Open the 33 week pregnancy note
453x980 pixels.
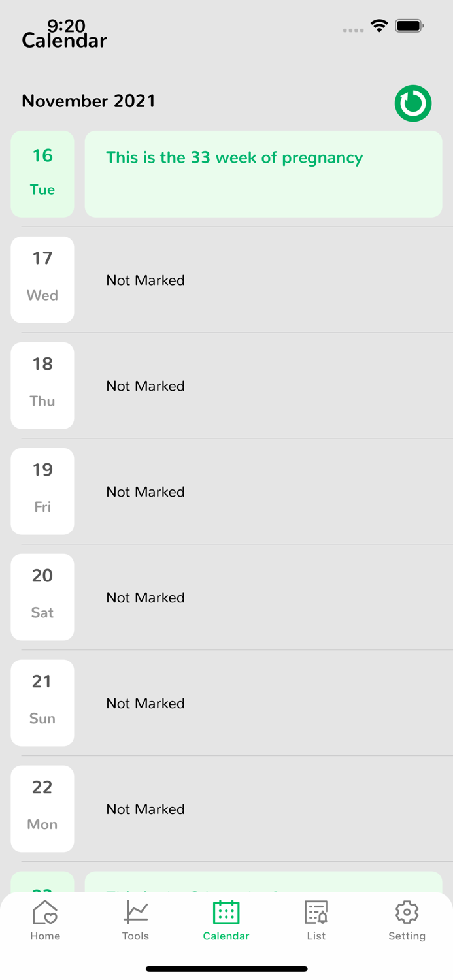[x=263, y=174]
